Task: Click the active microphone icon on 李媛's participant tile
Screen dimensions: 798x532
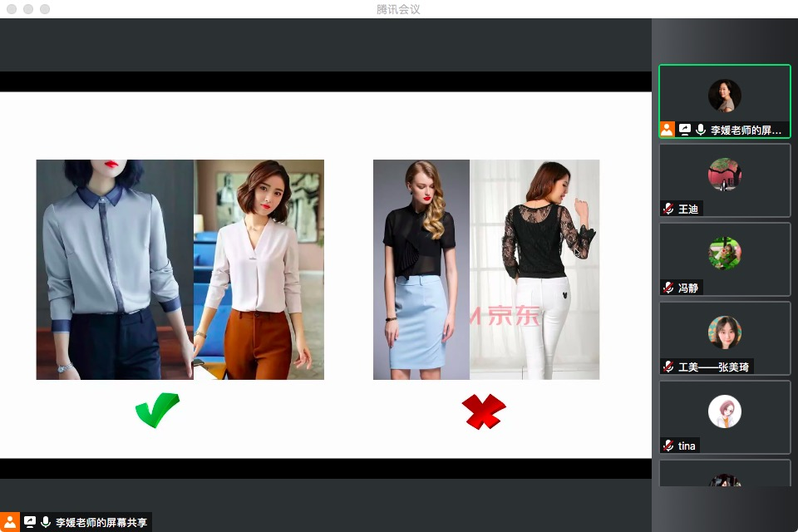Action: (701, 130)
